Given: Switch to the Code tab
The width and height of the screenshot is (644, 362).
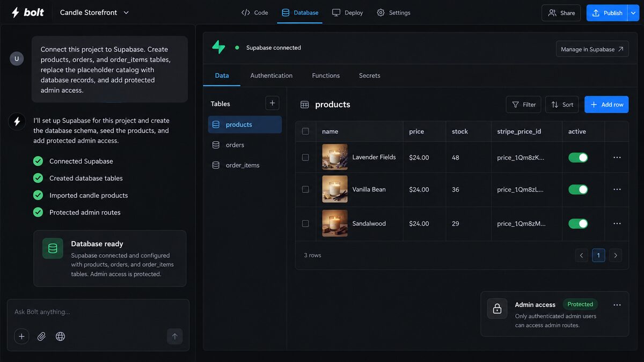Looking at the screenshot, I should point(254,12).
